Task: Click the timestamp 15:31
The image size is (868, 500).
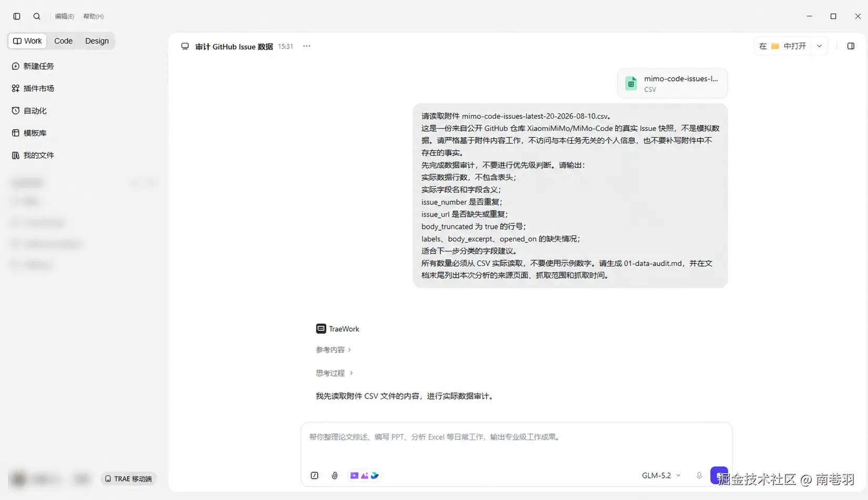Action: (x=285, y=47)
